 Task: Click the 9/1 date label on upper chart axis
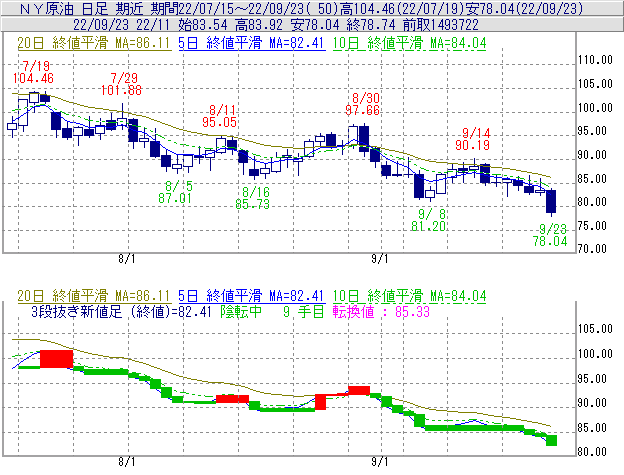(x=379, y=256)
